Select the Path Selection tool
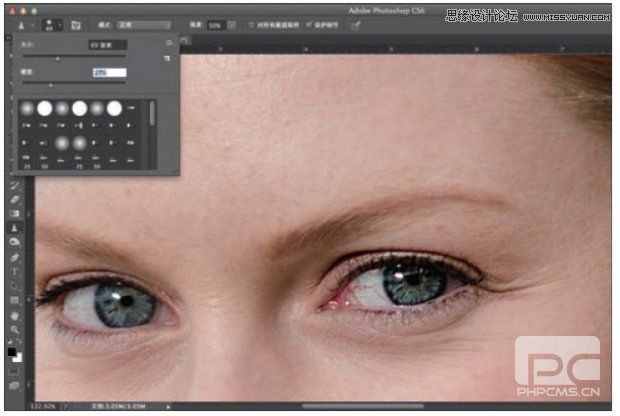 [x=15, y=286]
